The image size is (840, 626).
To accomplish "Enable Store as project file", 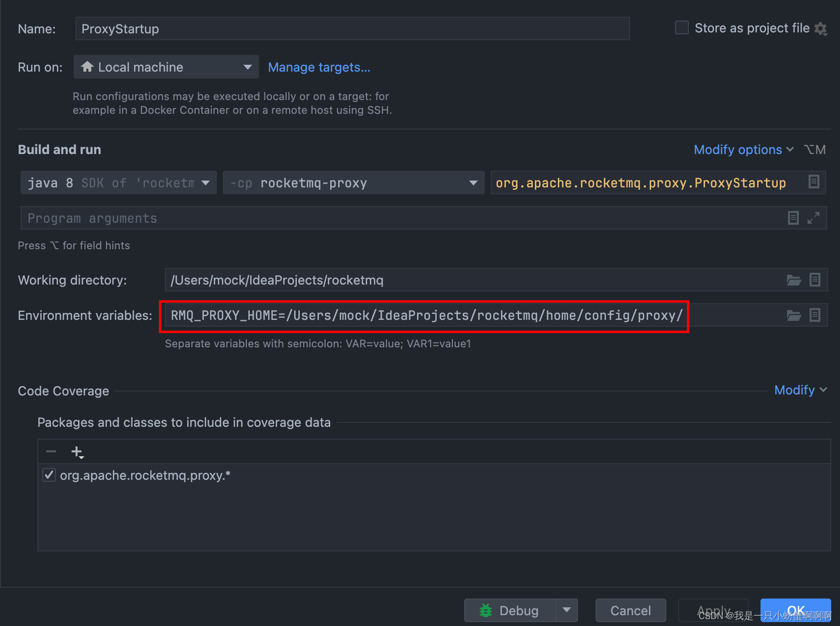I will tap(682, 27).
